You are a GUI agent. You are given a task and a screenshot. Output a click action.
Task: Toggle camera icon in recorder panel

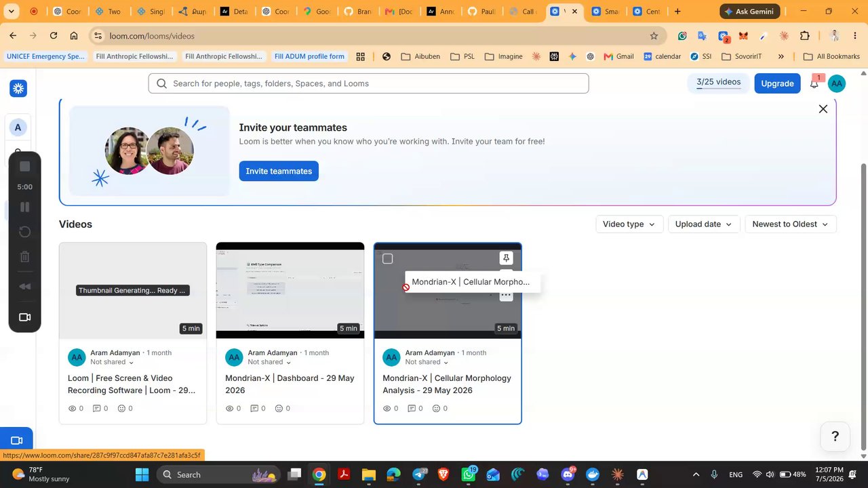[24, 317]
